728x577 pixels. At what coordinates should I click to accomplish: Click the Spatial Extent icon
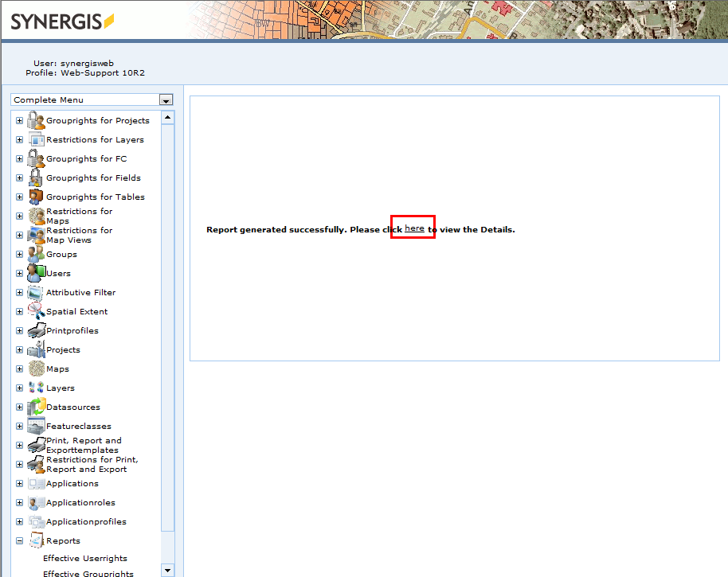point(36,311)
